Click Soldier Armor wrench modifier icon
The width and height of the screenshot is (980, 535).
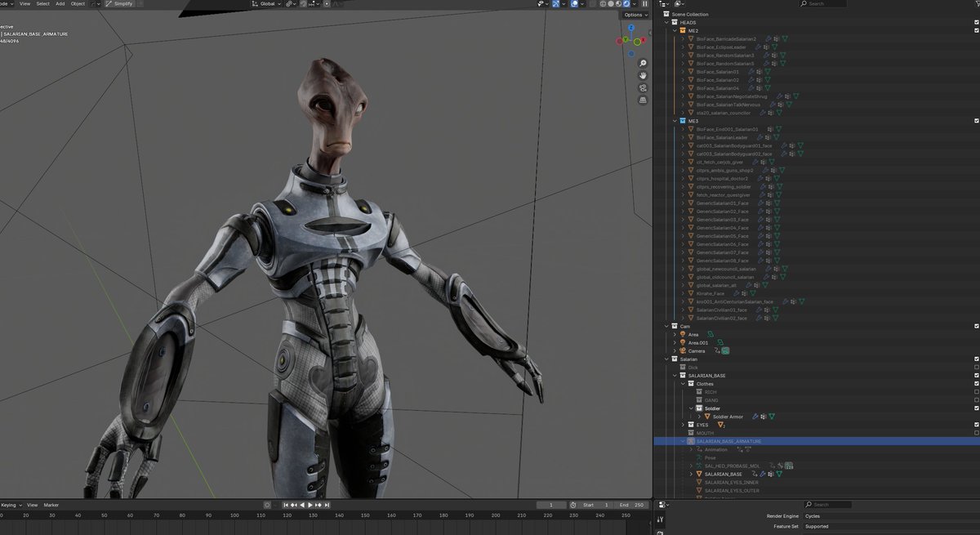tap(755, 417)
